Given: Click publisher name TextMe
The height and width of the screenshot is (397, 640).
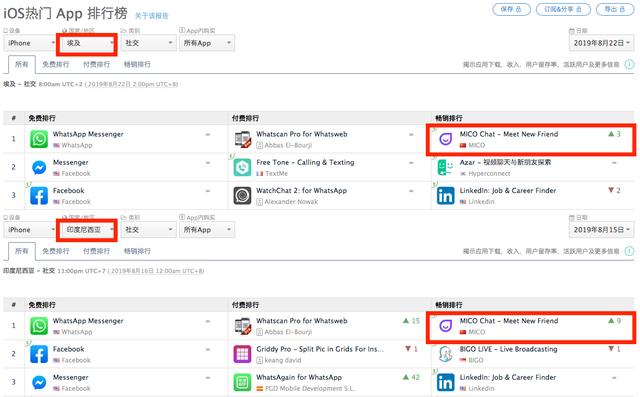Looking at the screenshot, I should (276, 174).
